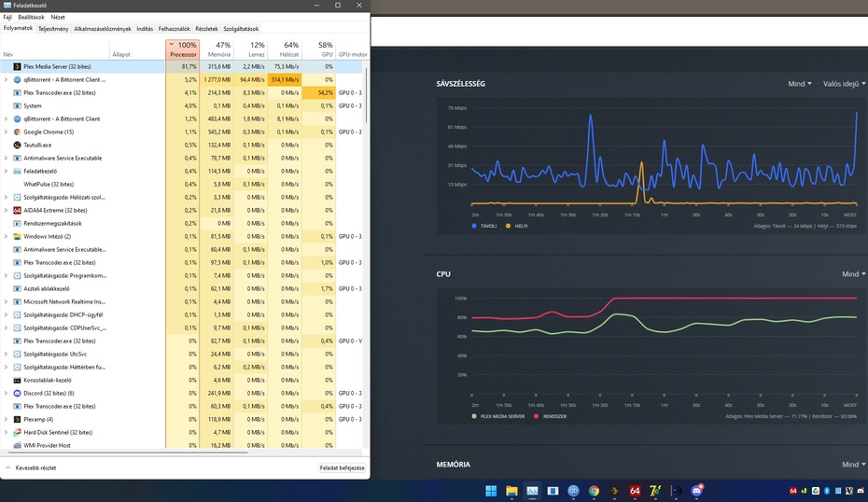Open qBittorrent from the taskbar
This screenshot has width=868, height=502.
pos(573,491)
